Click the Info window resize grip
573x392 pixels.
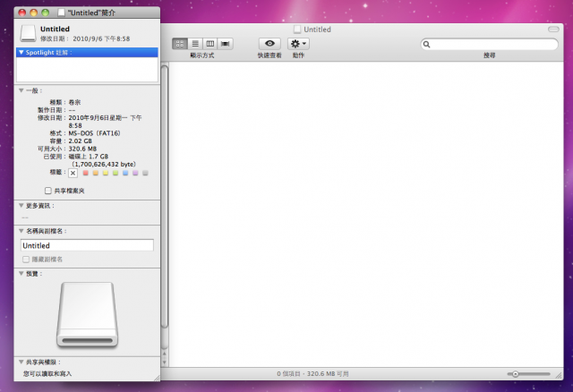click(157, 378)
